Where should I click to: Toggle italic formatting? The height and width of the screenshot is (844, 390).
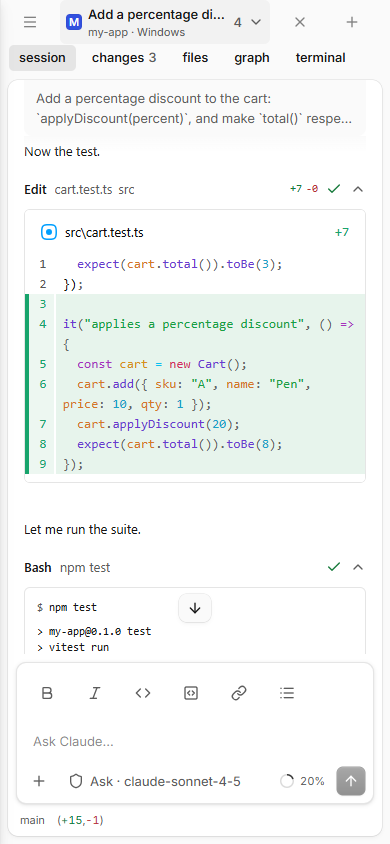point(95,693)
